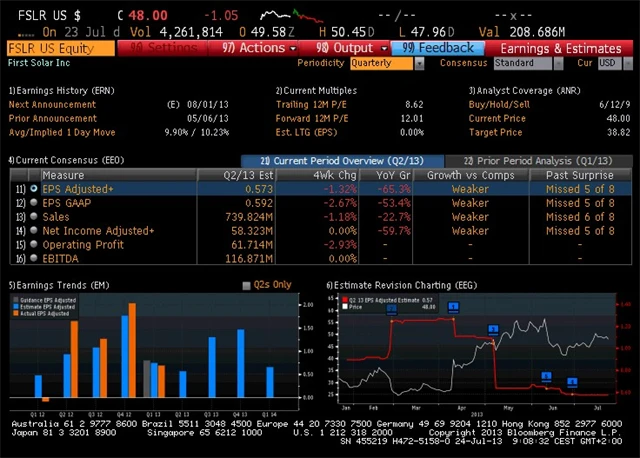
Task: Click the blue event marker near April on chart
Action: pos(453,309)
